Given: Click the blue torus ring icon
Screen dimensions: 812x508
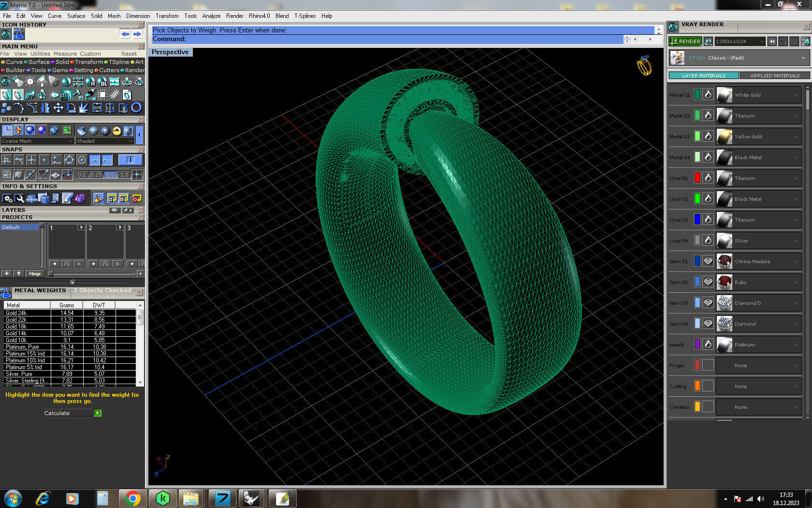Looking at the screenshot, I should (x=136, y=107).
